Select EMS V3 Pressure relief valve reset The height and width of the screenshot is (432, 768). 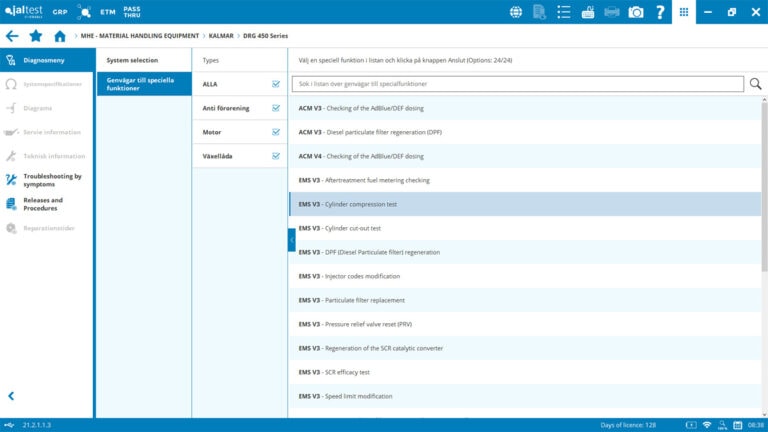[525, 324]
